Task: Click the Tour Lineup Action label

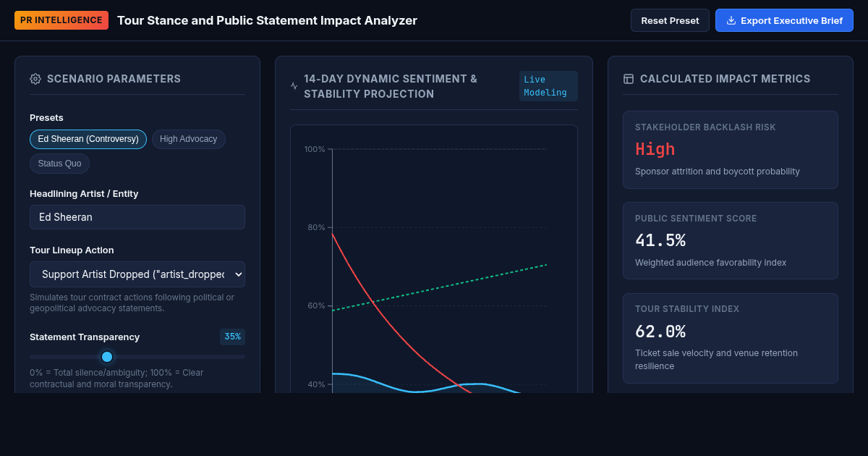Action: point(72,250)
